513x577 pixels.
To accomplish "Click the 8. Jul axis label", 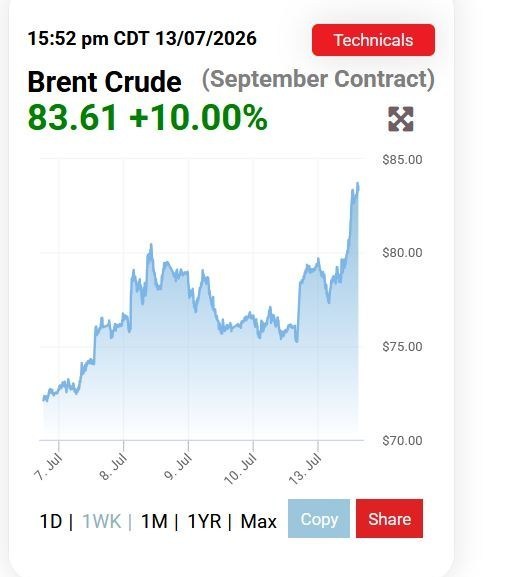I will pos(113,467).
